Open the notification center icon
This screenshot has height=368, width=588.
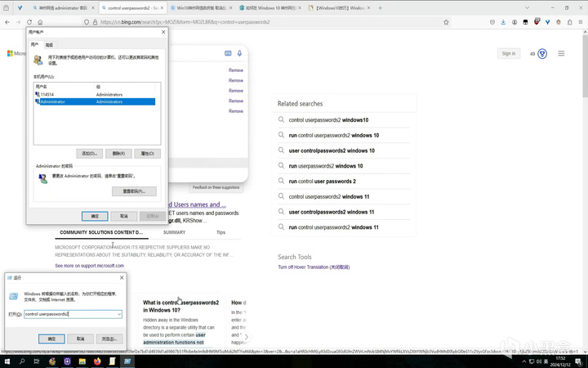pyautogui.click(x=578, y=361)
